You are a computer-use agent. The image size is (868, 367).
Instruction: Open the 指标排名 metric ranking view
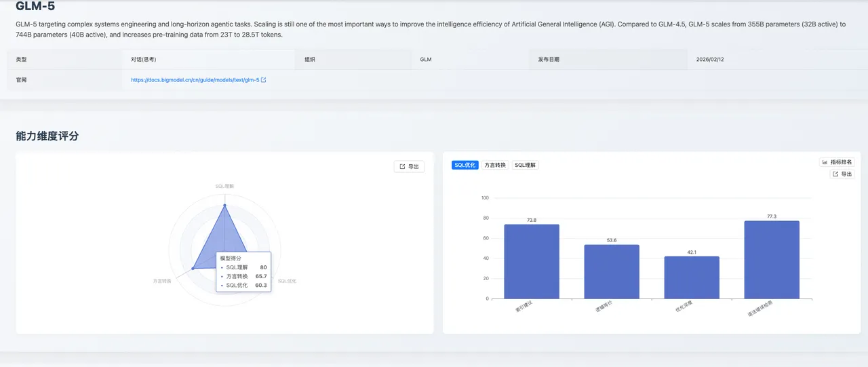tap(837, 162)
